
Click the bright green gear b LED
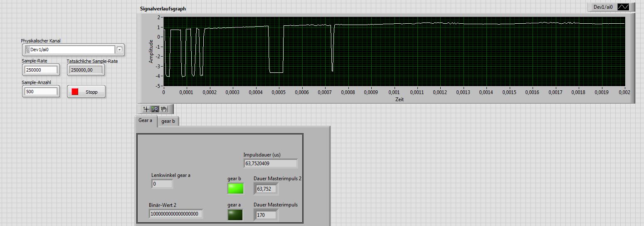[235, 189]
